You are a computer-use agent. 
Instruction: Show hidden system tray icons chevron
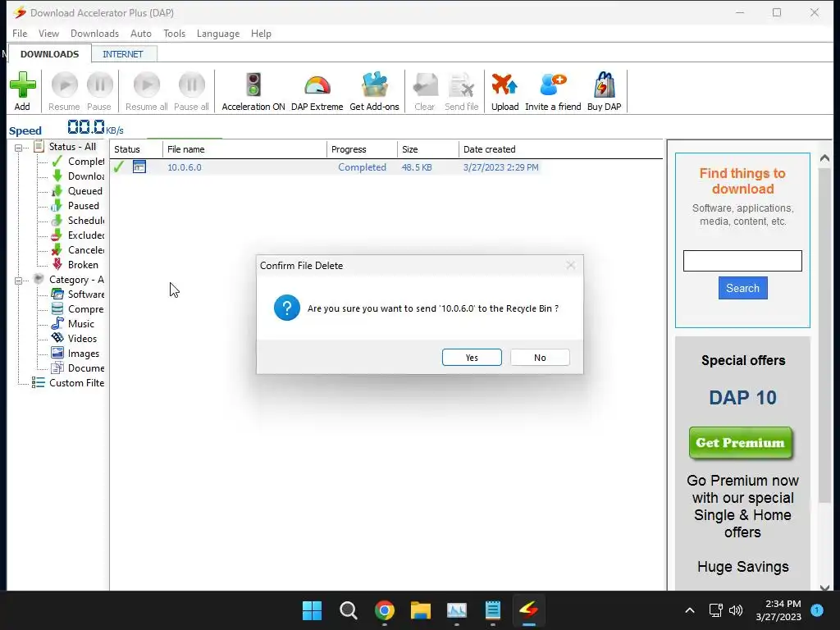pyautogui.click(x=690, y=610)
